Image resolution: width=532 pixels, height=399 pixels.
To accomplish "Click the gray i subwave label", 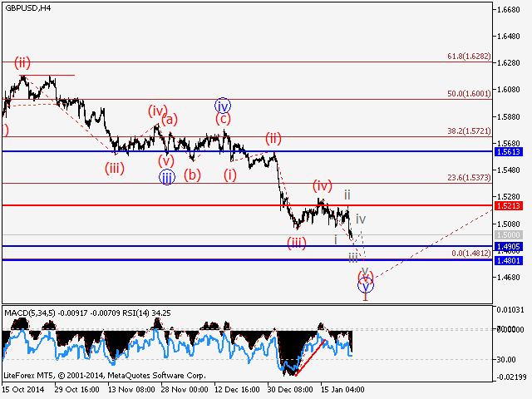I will pyautogui.click(x=336, y=240).
